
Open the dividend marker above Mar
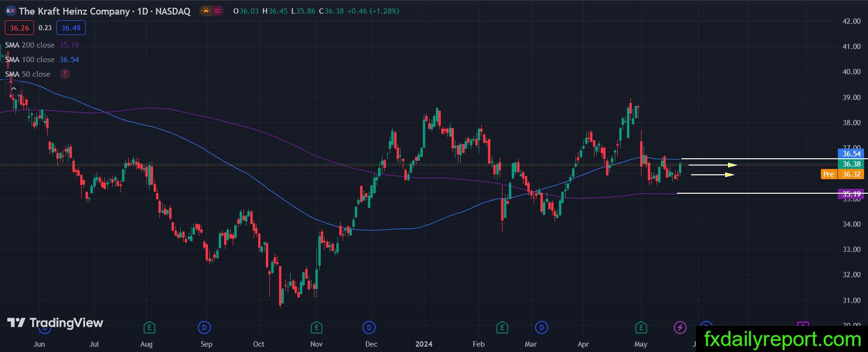(541, 328)
